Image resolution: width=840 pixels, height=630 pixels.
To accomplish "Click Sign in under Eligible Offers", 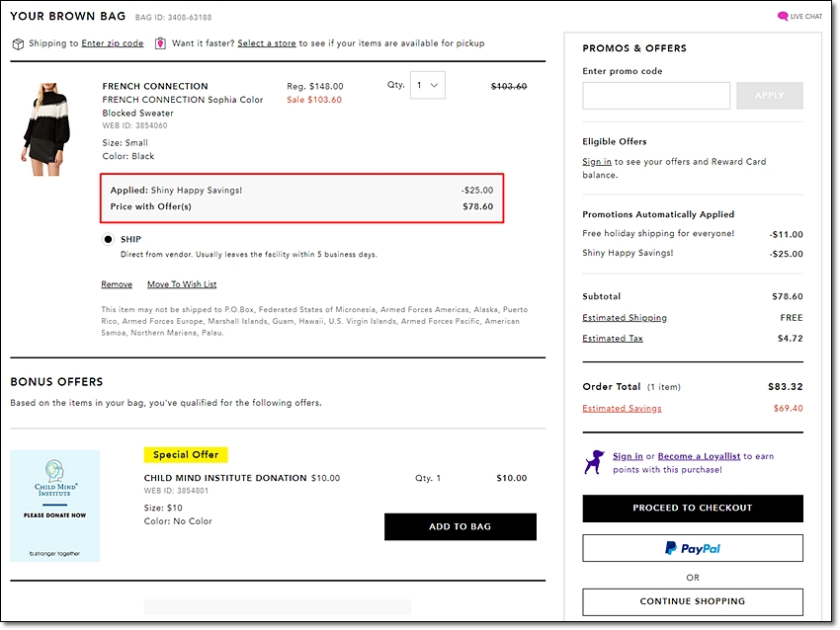I will [x=597, y=162].
